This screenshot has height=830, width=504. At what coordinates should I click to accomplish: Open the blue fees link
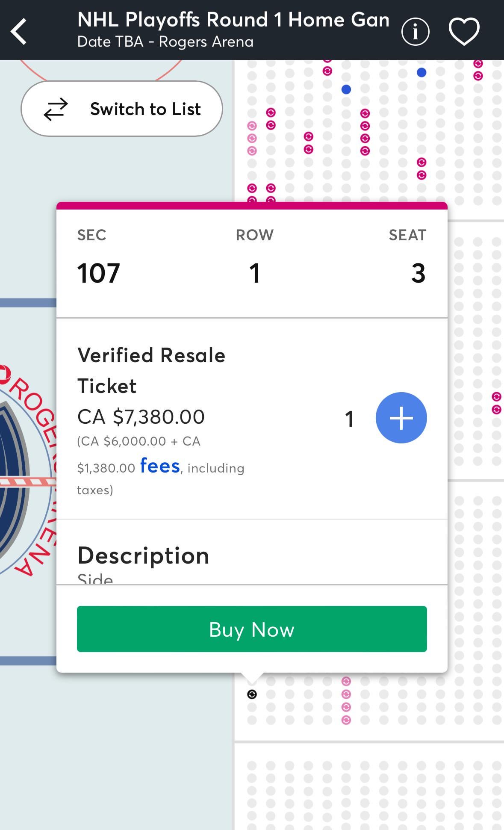click(160, 466)
